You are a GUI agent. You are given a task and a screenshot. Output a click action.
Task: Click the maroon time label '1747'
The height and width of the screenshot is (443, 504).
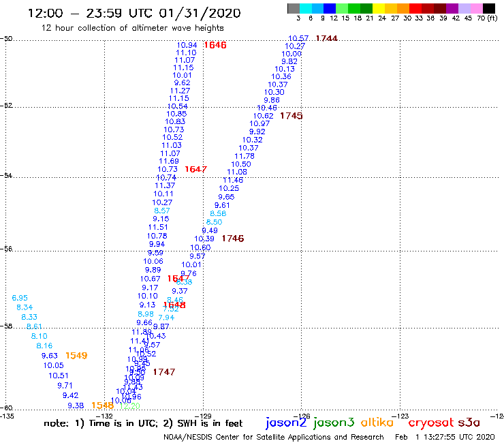pos(164,372)
